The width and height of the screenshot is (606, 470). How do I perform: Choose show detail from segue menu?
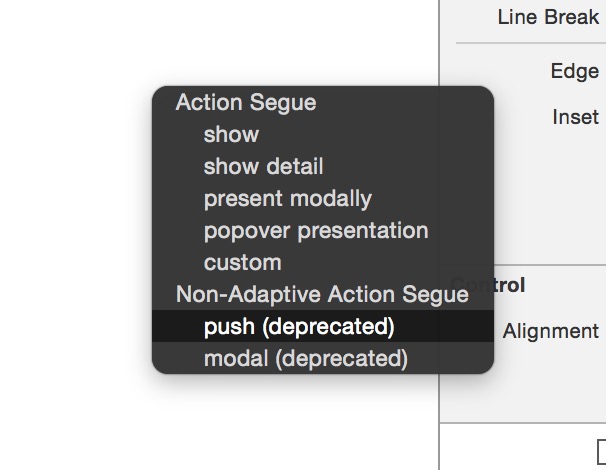263,166
